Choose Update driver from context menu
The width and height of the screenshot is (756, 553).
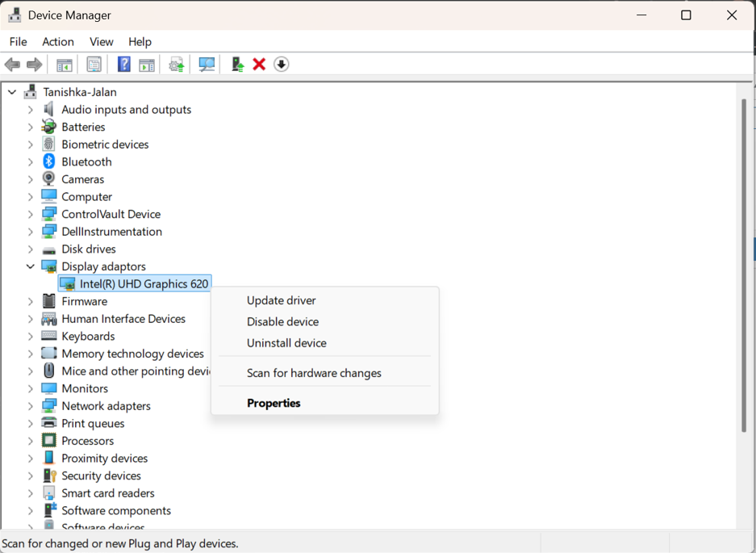(325, 300)
